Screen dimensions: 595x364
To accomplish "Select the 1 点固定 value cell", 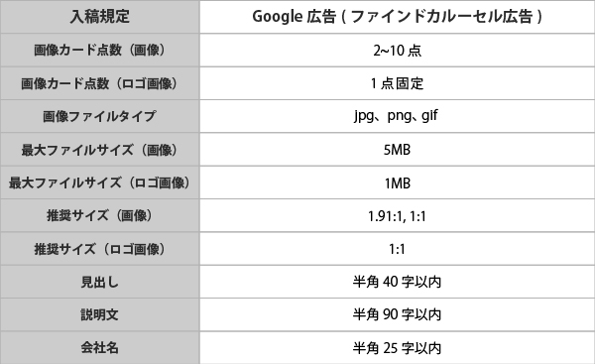I will pyautogui.click(x=397, y=83).
